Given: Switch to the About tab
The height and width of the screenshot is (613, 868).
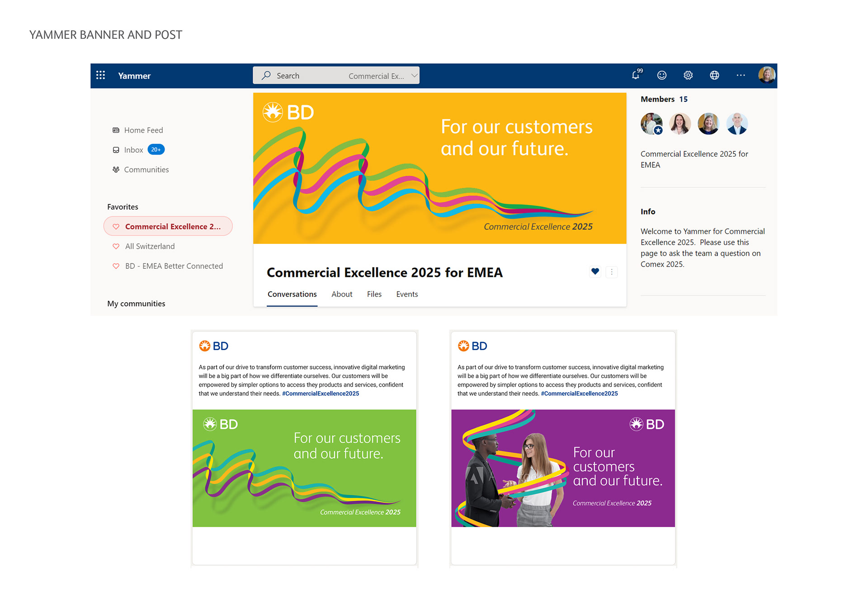Looking at the screenshot, I should (x=342, y=294).
